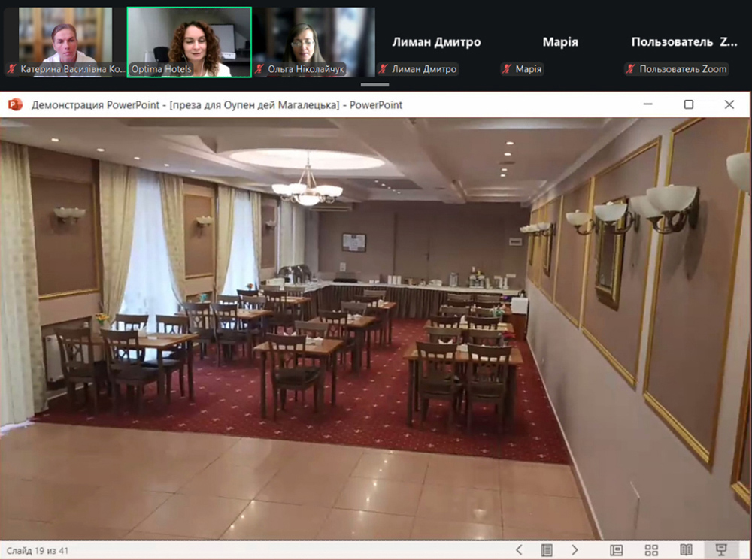Go to the previous slide arrow
Screen dimensions: 752x560
(519, 550)
